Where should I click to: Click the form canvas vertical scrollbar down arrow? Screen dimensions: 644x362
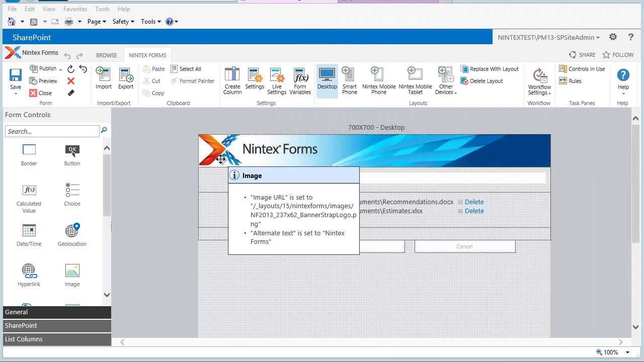coord(635,327)
